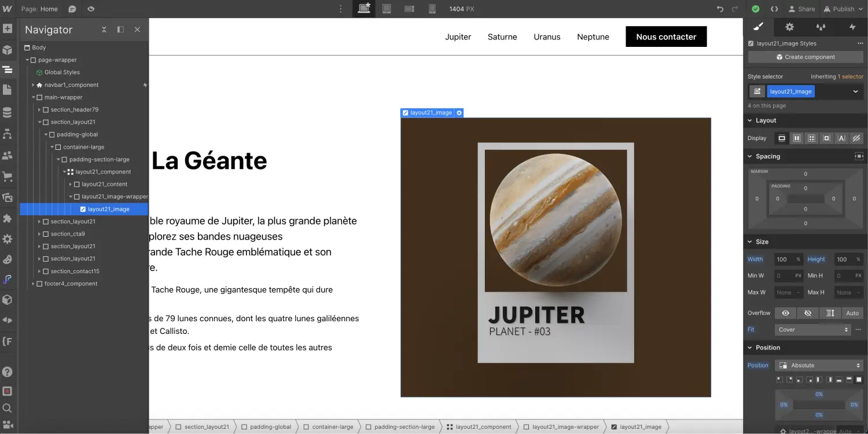Switch to the Element Settings gear tab
Viewport: 868px width, 434px height.
point(789,27)
